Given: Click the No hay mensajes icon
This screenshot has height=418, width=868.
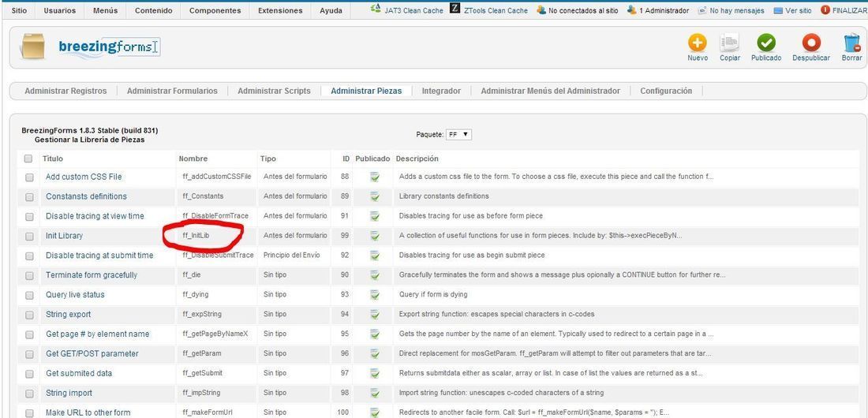Looking at the screenshot, I should [x=702, y=10].
